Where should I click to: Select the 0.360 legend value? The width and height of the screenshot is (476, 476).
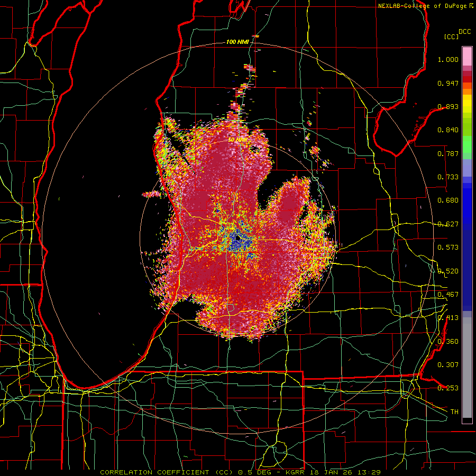point(448,341)
